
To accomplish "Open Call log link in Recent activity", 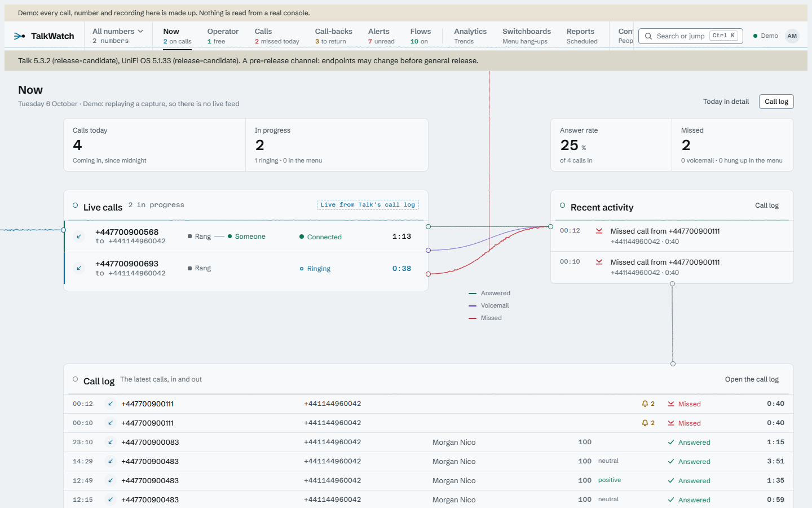I will (x=767, y=205).
